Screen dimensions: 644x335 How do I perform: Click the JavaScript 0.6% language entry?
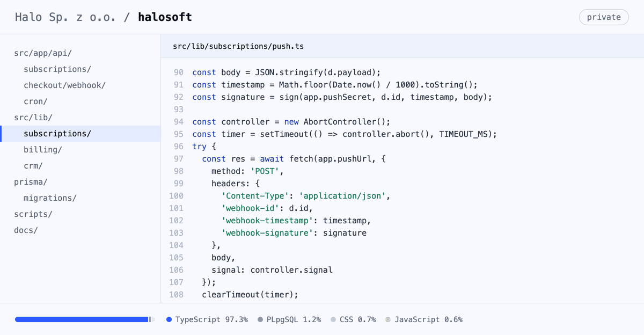pos(424,319)
